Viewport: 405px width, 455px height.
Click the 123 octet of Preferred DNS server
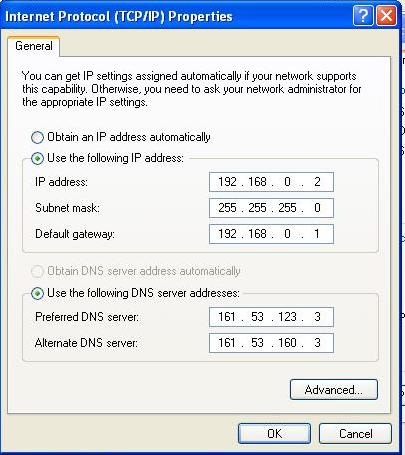point(287,317)
